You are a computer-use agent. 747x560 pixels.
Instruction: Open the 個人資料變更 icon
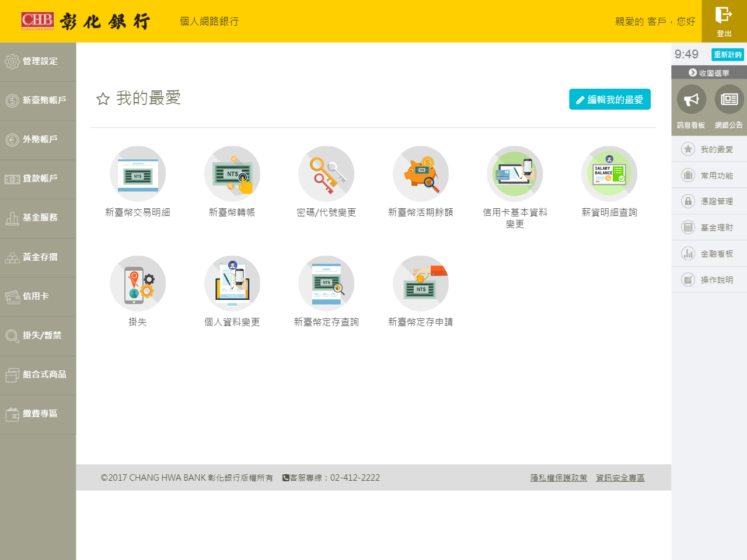(232, 283)
